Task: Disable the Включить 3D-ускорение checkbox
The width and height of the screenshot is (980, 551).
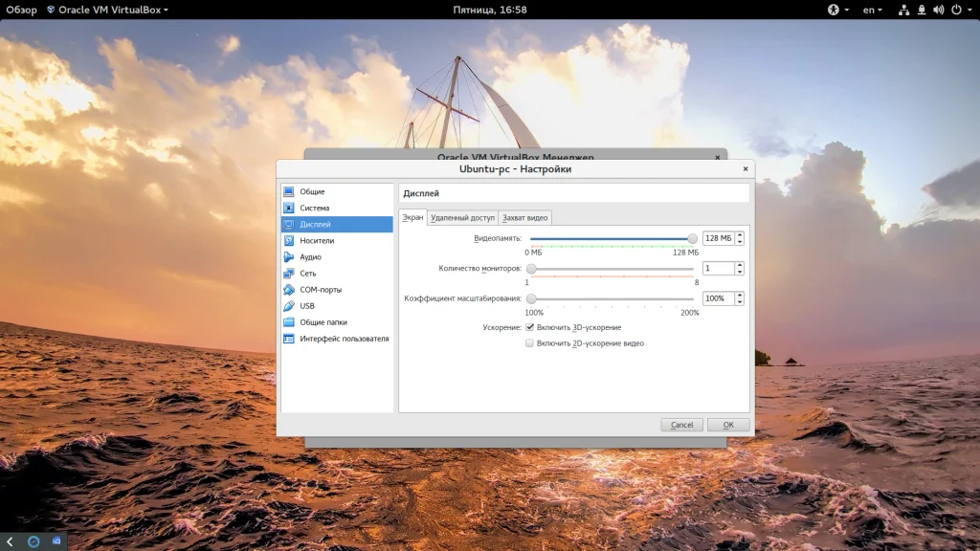Action: coord(530,327)
